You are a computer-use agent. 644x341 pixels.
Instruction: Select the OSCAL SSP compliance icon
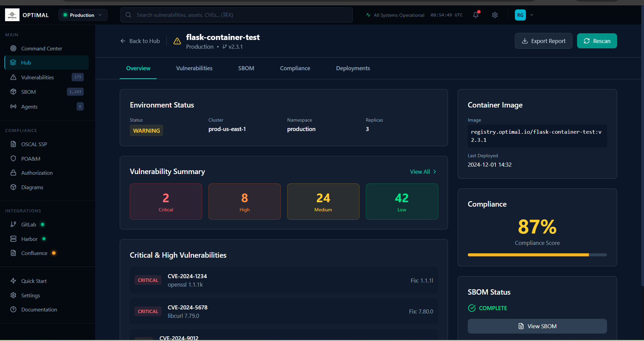(x=13, y=144)
